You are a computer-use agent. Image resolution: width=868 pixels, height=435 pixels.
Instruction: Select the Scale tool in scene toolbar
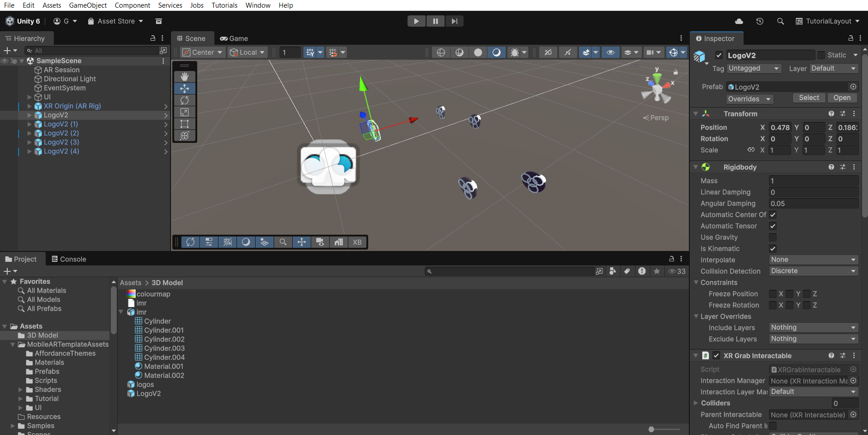(185, 112)
